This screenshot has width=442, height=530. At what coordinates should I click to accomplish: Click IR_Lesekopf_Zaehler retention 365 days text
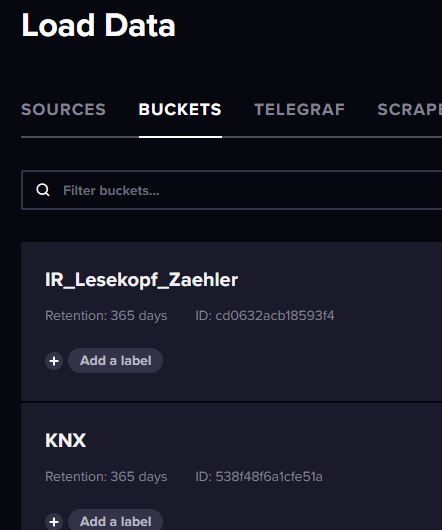click(x=106, y=316)
